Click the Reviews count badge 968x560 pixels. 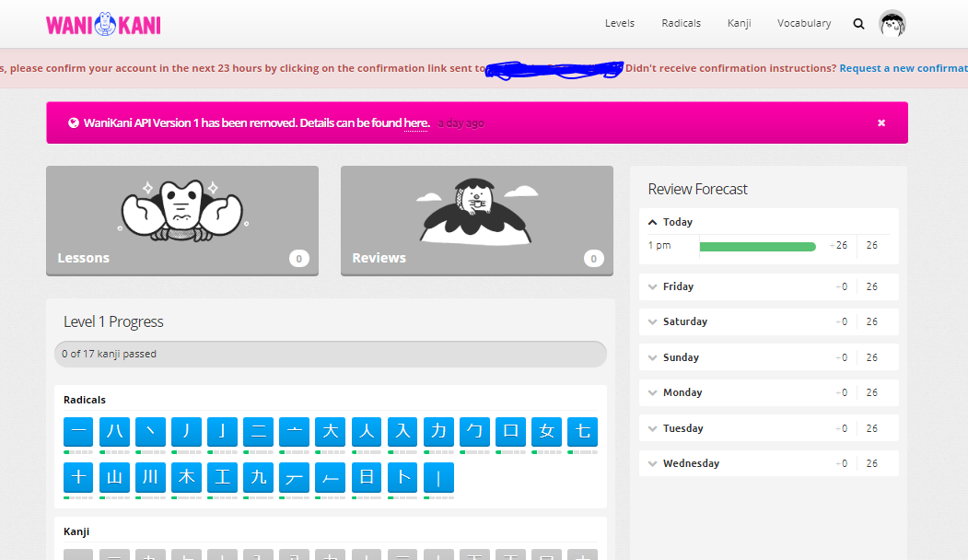pos(593,259)
